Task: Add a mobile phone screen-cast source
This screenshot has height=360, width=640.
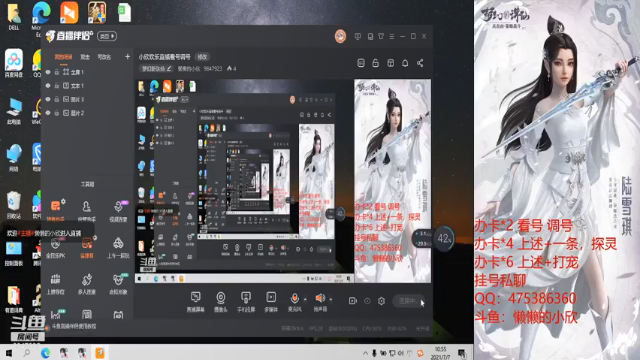Action: pyautogui.click(x=246, y=302)
